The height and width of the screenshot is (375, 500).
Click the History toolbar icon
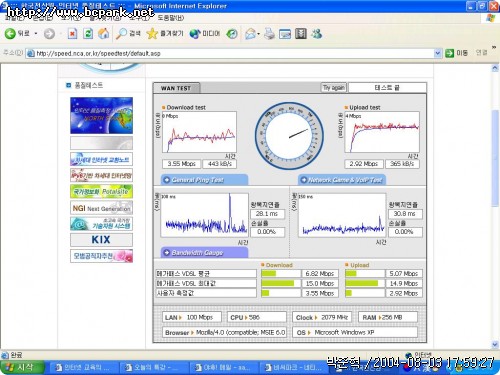click(x=232, y=34)
